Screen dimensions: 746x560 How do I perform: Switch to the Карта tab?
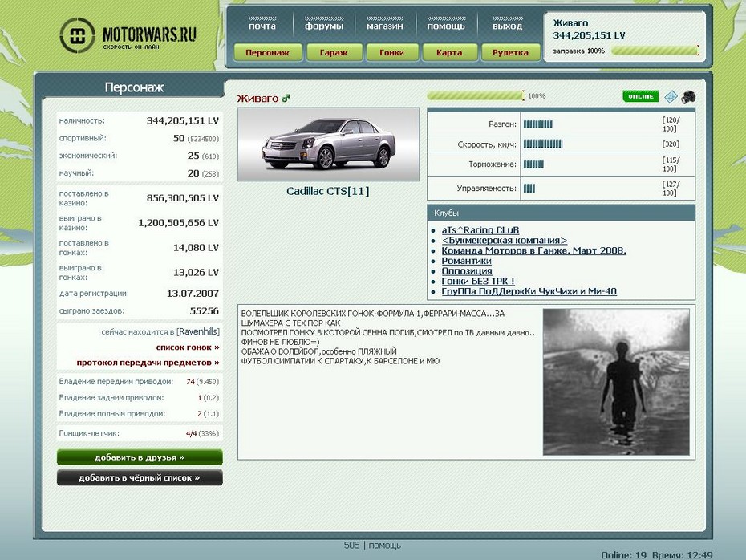pyautogui.click(x=449, y=52)
